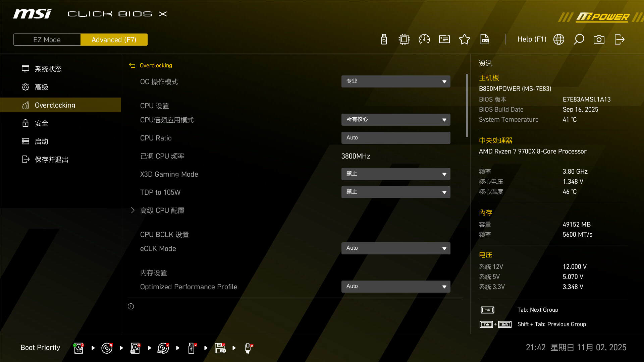
Task: Open the LOG file icon
Action: coord(485,40)
